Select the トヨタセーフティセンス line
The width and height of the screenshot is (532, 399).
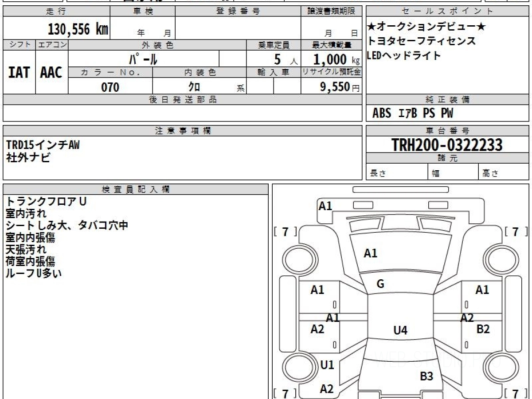click(x=422, y=41)
